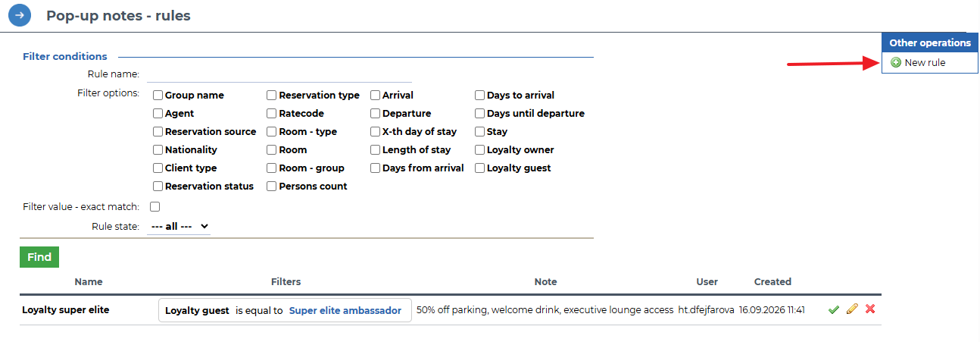The height and width of the screenshot is (342, 980).
Task: Tick the Reservation type checkbox
Action: [272, 96]
